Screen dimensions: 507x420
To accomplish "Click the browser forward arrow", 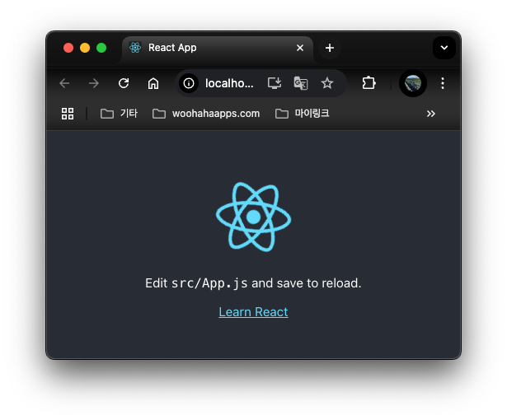I will coord(94,83).
